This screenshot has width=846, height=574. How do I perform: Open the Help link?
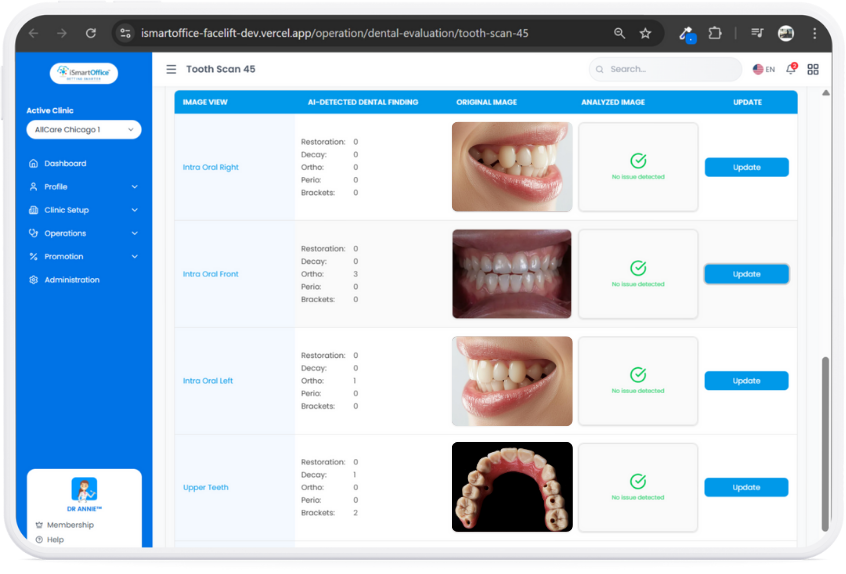coord(55,539)
